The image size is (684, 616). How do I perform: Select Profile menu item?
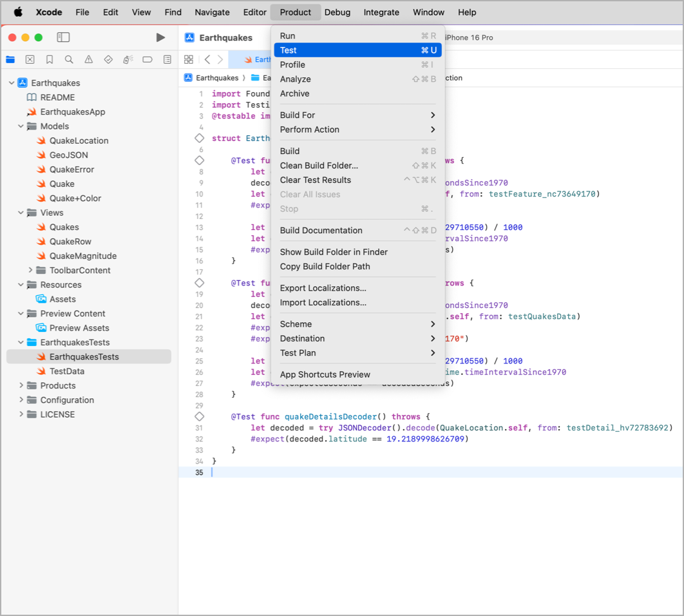[357, 64]
